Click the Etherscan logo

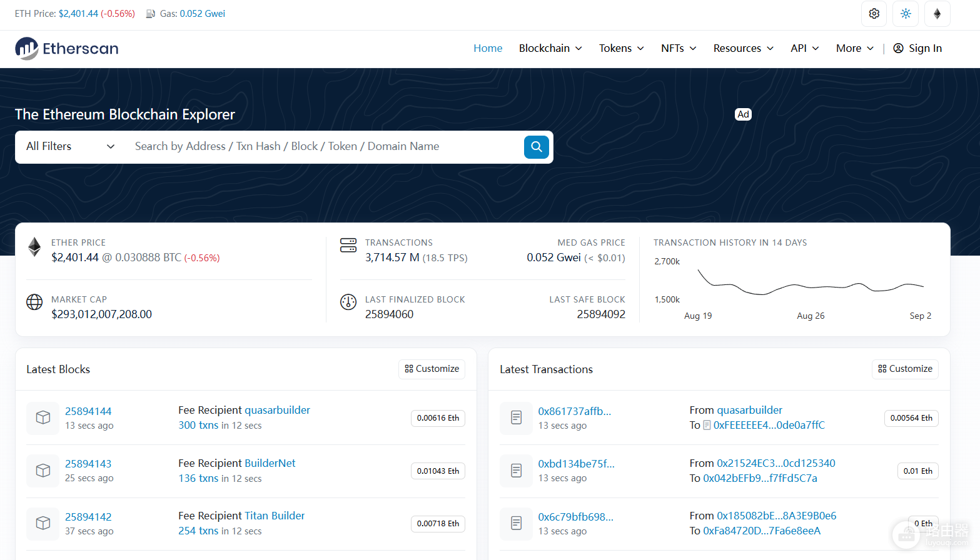[67, 49]
